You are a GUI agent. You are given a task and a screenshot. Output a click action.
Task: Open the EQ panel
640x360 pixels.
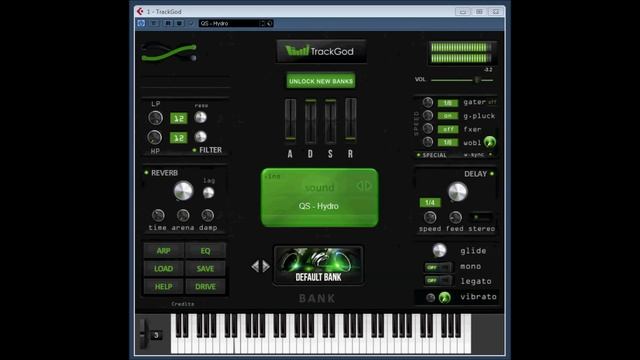[205, 251]
